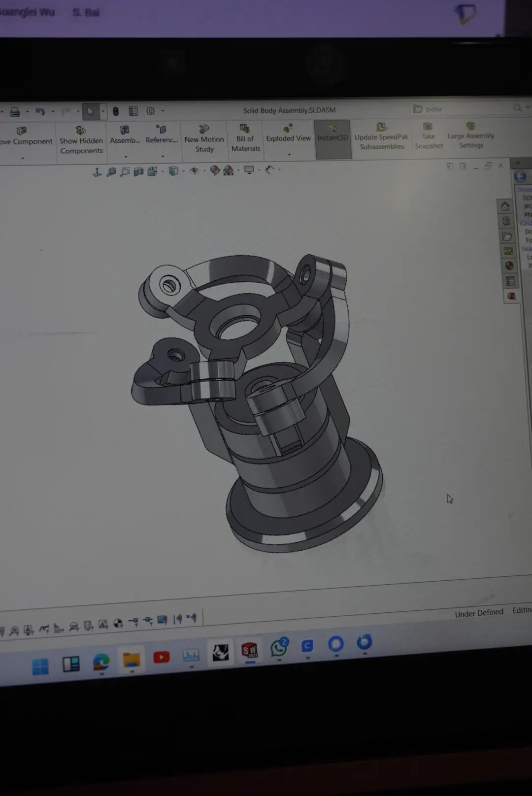Toggle the Select cursor tool
Screen dimensions: 532x796
pos(91,112)
